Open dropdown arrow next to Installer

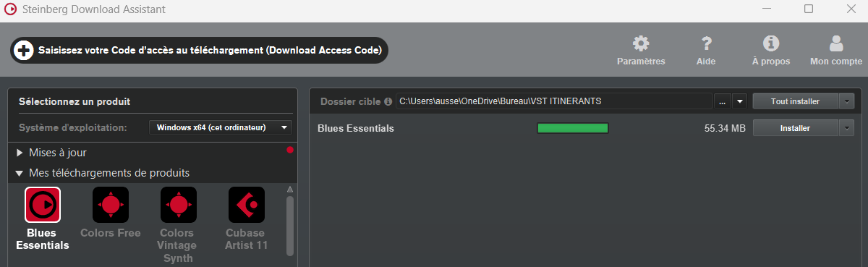(847, 128)
